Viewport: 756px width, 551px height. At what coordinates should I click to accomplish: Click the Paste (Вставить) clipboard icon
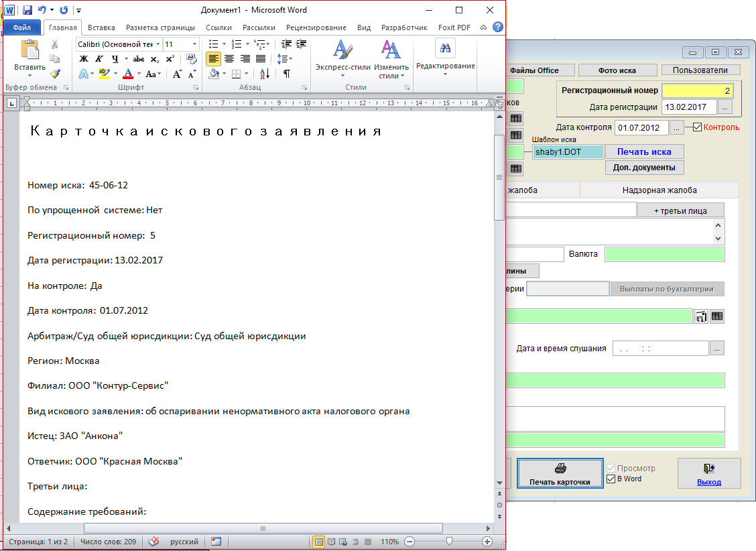point(29,51)
